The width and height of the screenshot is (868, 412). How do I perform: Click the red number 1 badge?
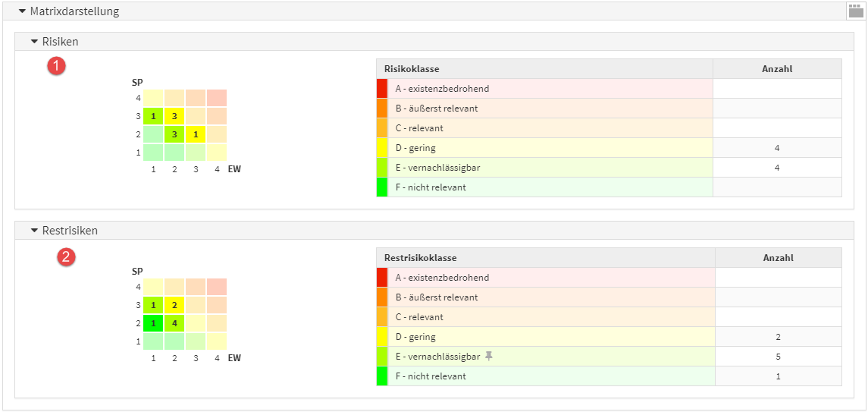click(57, 67)
